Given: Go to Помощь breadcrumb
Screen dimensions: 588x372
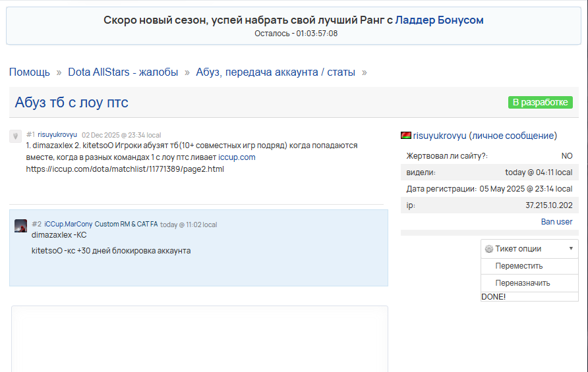Looking at the screenshot, I should pyautogui.click(x=29, y=72).
